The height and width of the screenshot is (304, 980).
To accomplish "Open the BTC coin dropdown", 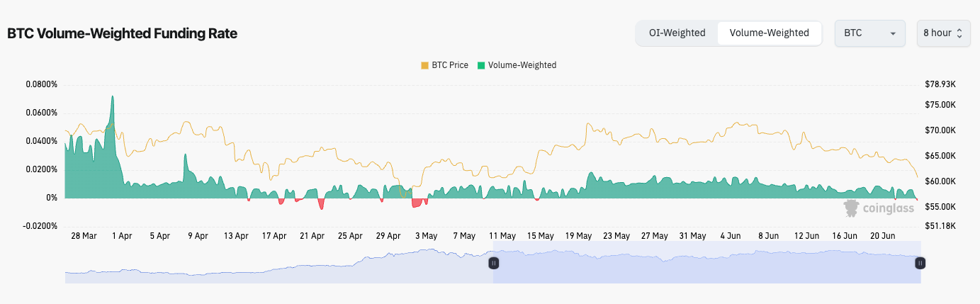I will [x=869, y=33].
